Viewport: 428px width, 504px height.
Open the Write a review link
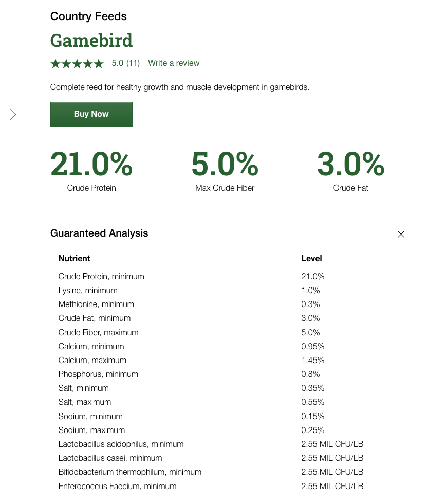pyautogui.click(x=174, y=63)
